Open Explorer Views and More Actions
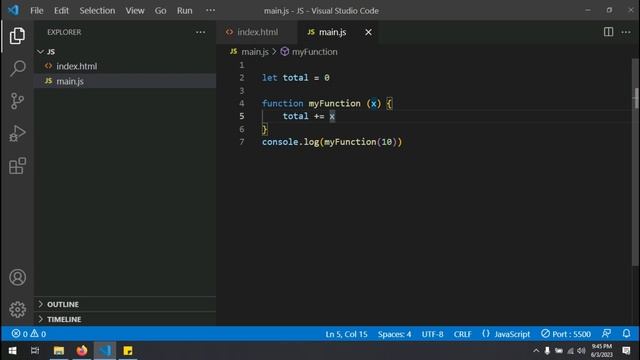640x360 pixels. click(200, 32)
